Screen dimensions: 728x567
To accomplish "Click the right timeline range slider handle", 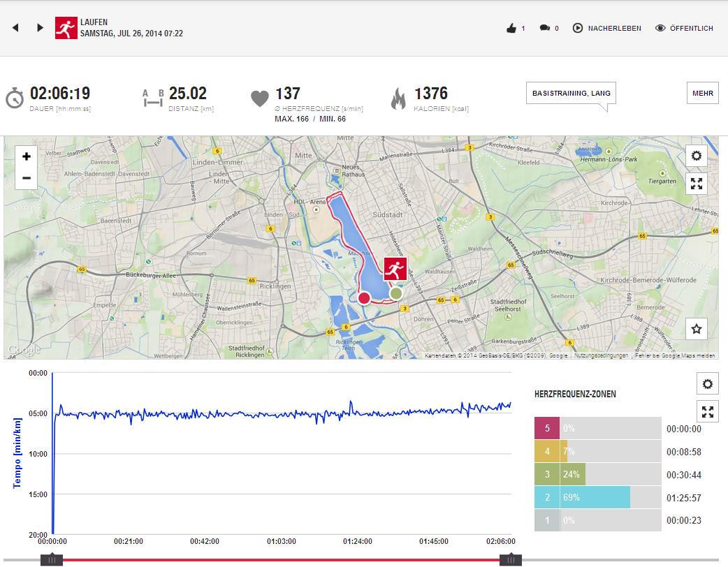I will (511, 559).
